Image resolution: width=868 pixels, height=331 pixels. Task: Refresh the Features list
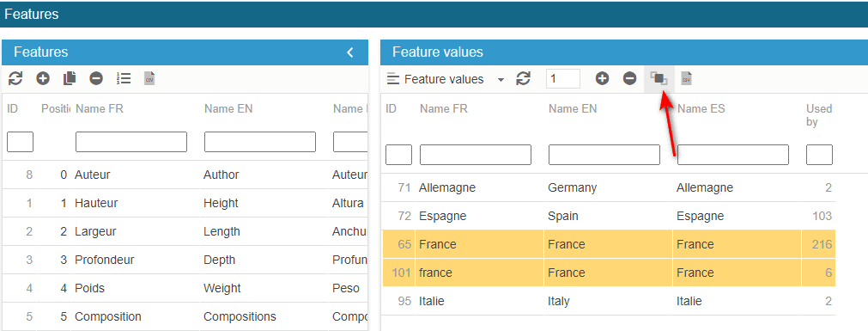(x=15, y=79)
